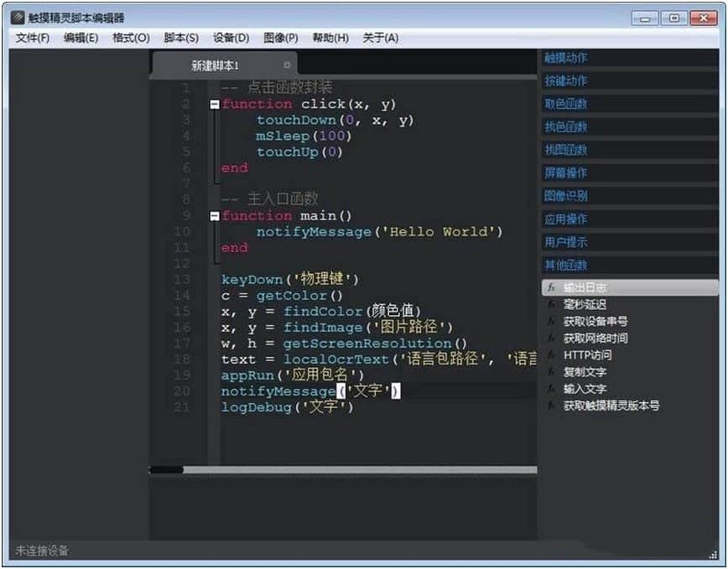Click the getScreenResolution() code line
Viewport: 728px width, 569px height.
pyautogui.click(x=344, y=344)
